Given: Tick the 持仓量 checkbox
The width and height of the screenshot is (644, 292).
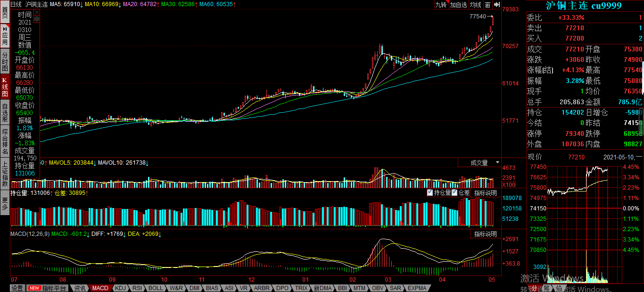Looking at the screenshot, I should point(429,192).
